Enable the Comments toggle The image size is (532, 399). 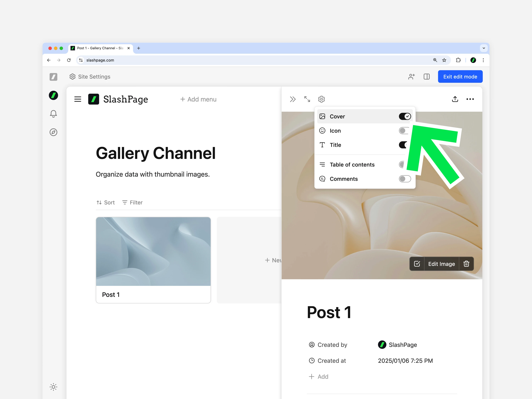(x=405, y=179)
